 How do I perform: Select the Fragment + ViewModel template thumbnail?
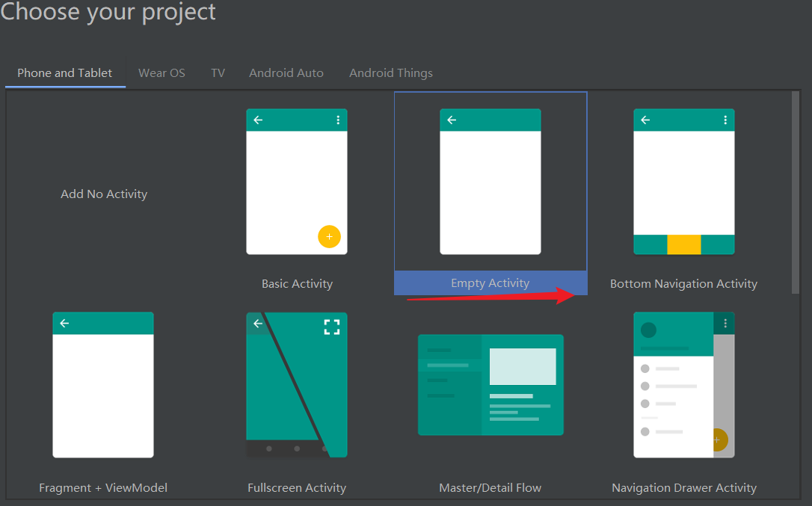click(103, 385)
